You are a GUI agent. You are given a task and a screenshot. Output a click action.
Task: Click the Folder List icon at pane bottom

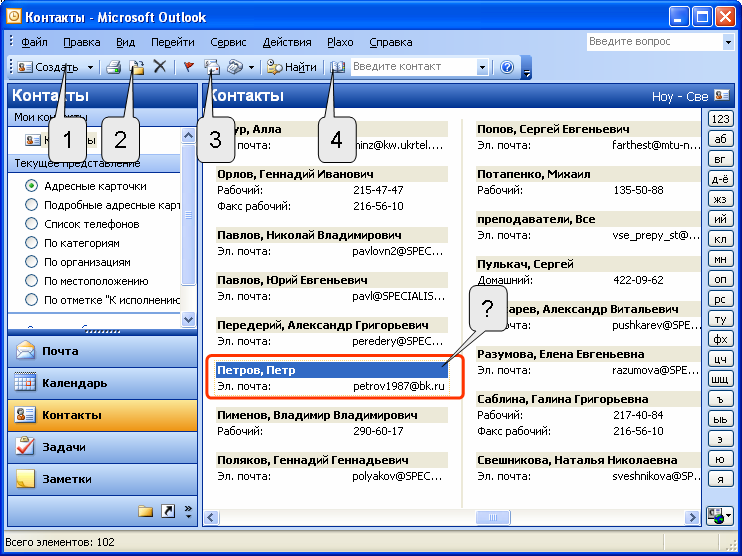click(x=145, y=511)
